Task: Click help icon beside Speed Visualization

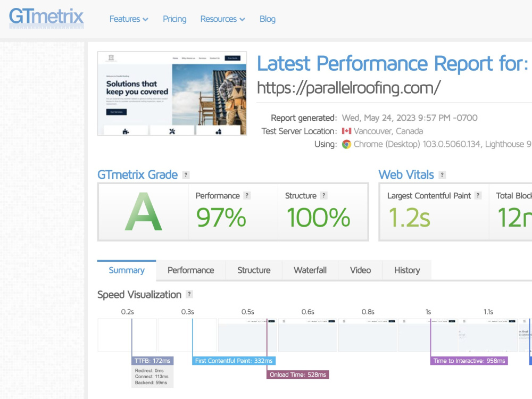Action: pyautogui.click(x=189, y=295)
